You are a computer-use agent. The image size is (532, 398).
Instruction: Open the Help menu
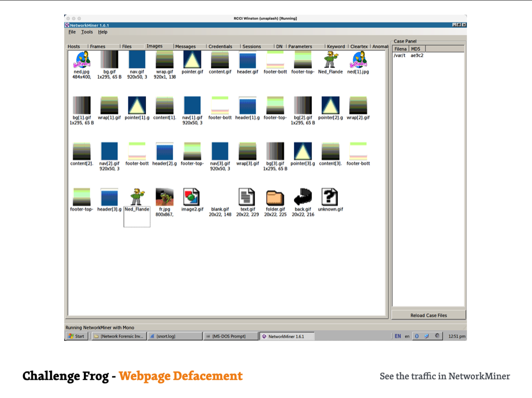point(103,32)
